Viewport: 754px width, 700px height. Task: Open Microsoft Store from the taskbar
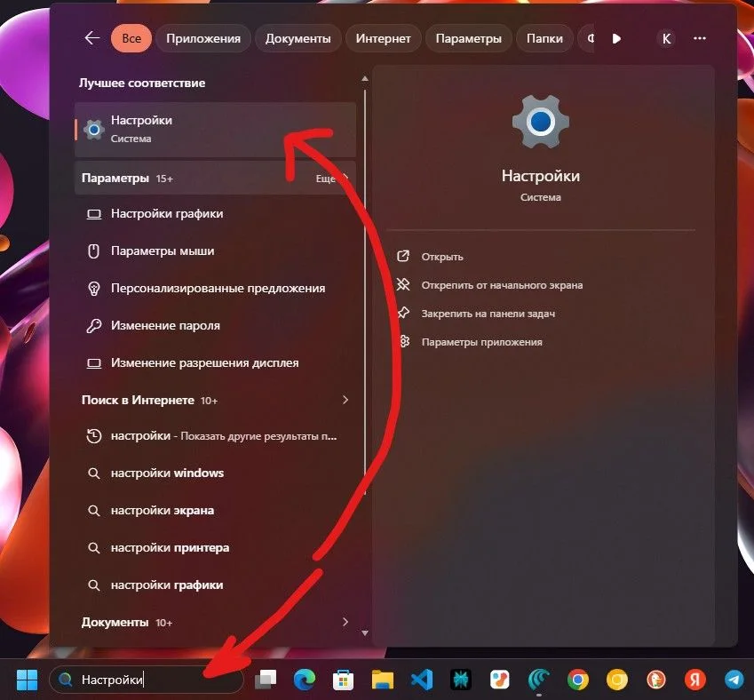pos(344,680)
